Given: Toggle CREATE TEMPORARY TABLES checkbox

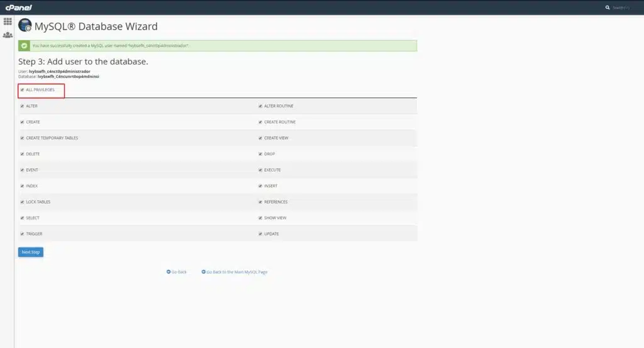Looking at the screenshot, I should point(22,138).
